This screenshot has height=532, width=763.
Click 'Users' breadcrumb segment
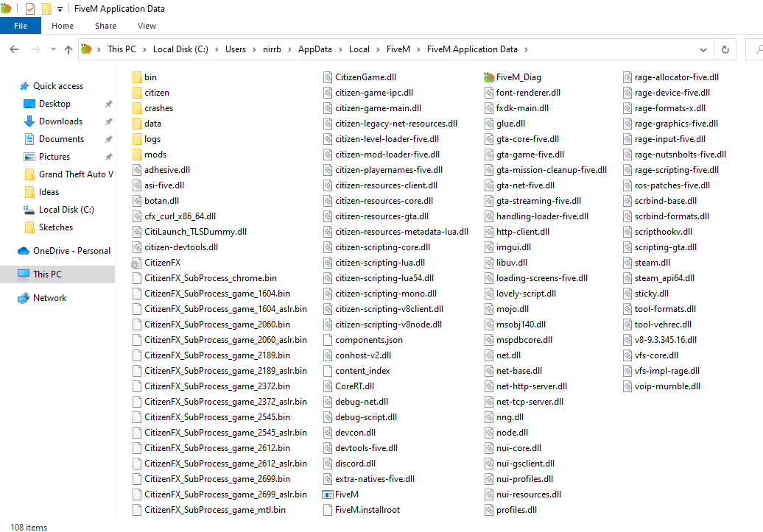(x=236, y=49)
